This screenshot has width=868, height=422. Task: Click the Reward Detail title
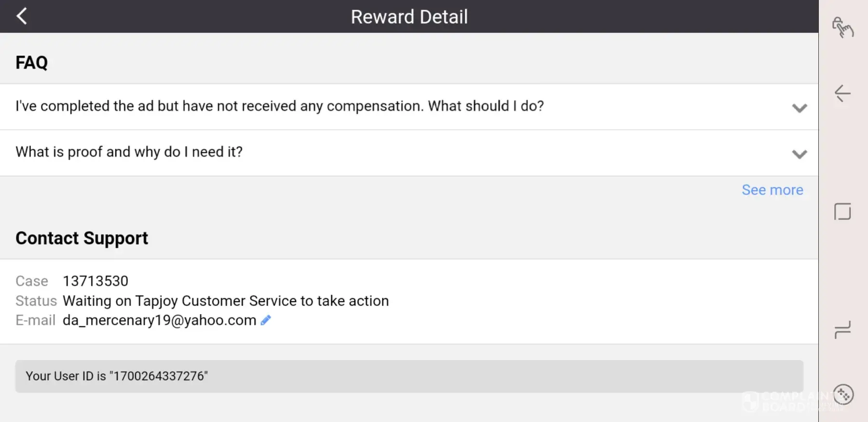409,17
